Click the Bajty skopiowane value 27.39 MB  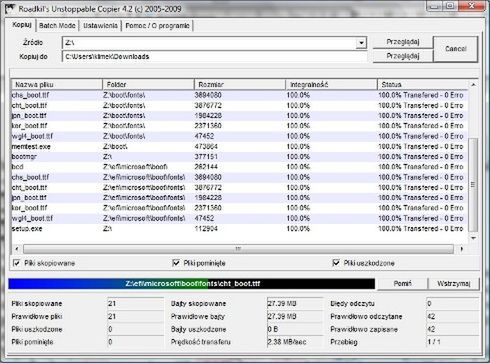coord(295,303)
